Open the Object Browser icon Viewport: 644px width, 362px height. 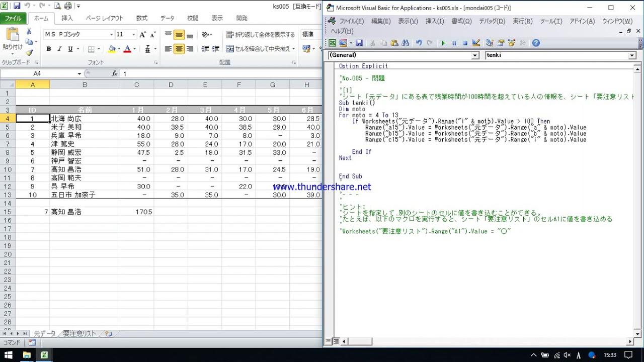pyautogui.click(x=512, y=43)
